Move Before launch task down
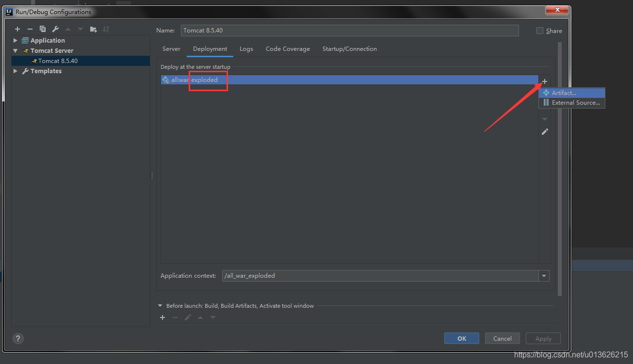 click(x=212, y=317)
